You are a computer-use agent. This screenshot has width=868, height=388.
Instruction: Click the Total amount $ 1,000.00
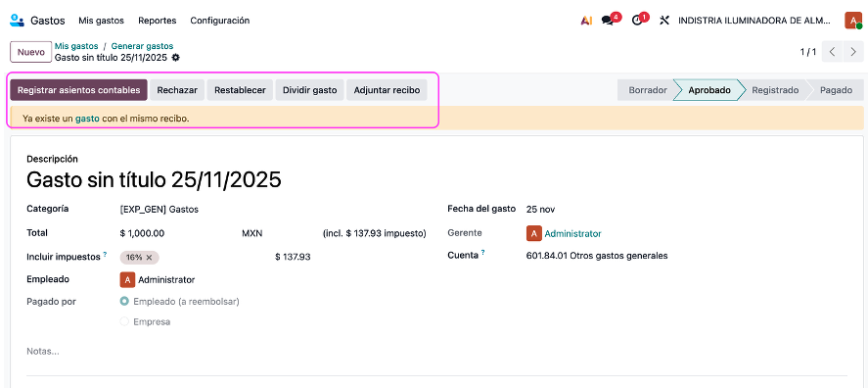point(142,233)
